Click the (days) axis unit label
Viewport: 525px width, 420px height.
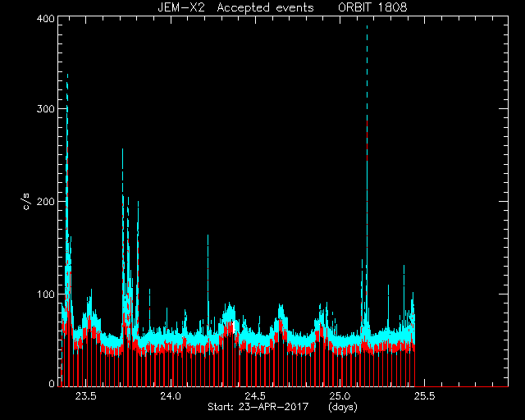pyautogui.click(x=343, y=407)
